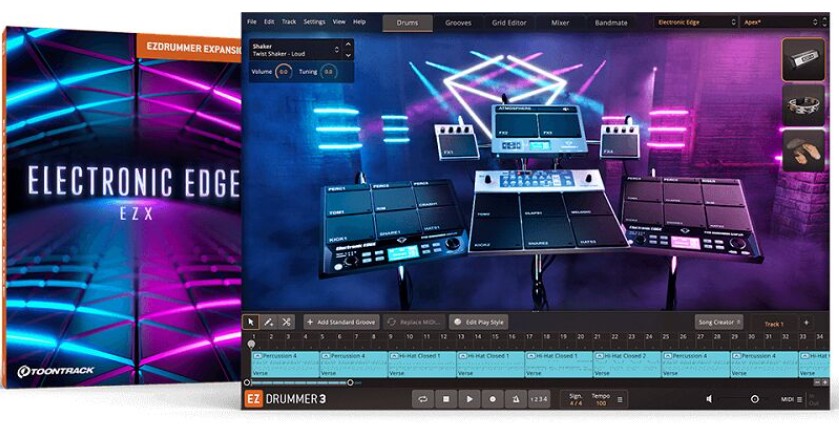
Task: Click the SNARE1 pad on left kit
Action: 398,224
